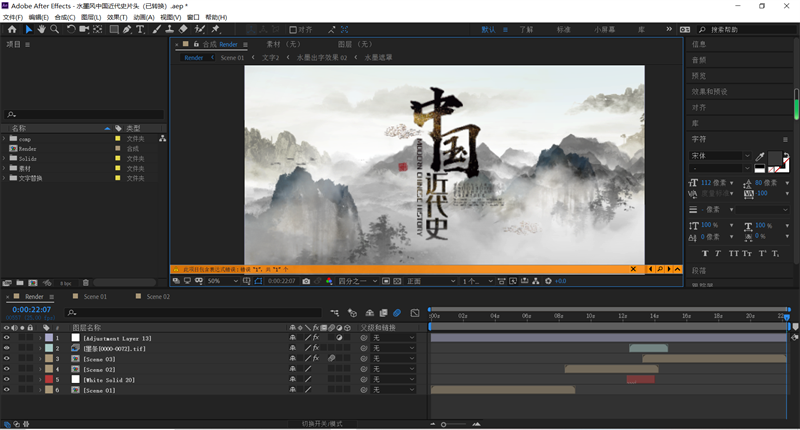The image size is (800, 430).
Task: Open parent link dropdown for Scene 03
Action: 393,359
